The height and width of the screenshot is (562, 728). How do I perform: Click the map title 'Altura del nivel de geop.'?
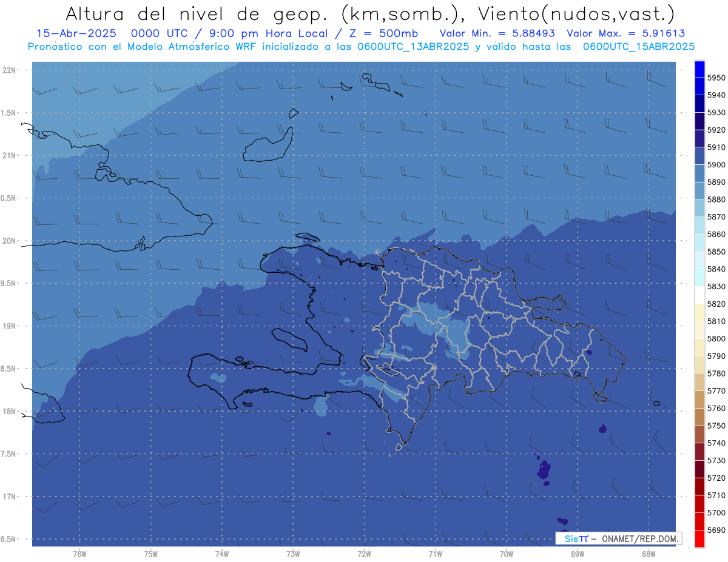tap(197, 13)
